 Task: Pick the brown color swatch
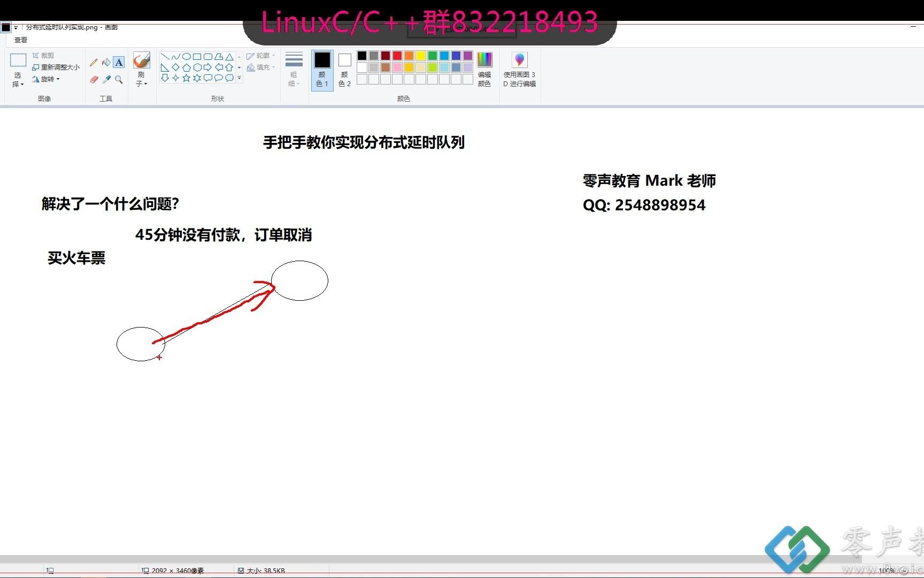click(x=386, y=67)
